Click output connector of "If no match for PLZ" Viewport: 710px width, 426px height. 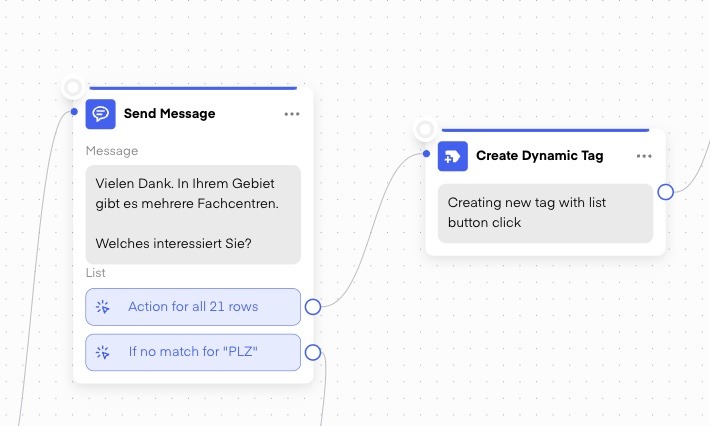tap(312, 352)
